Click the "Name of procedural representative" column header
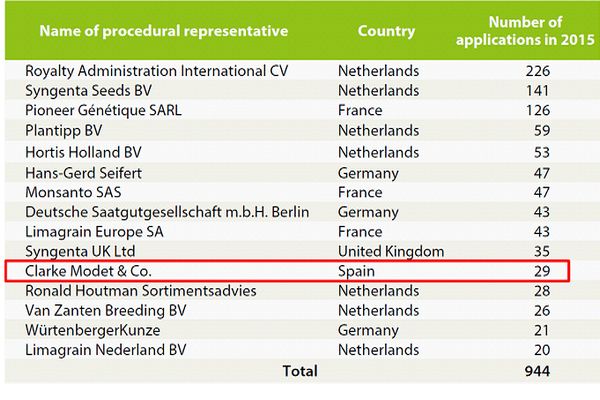 163,31
